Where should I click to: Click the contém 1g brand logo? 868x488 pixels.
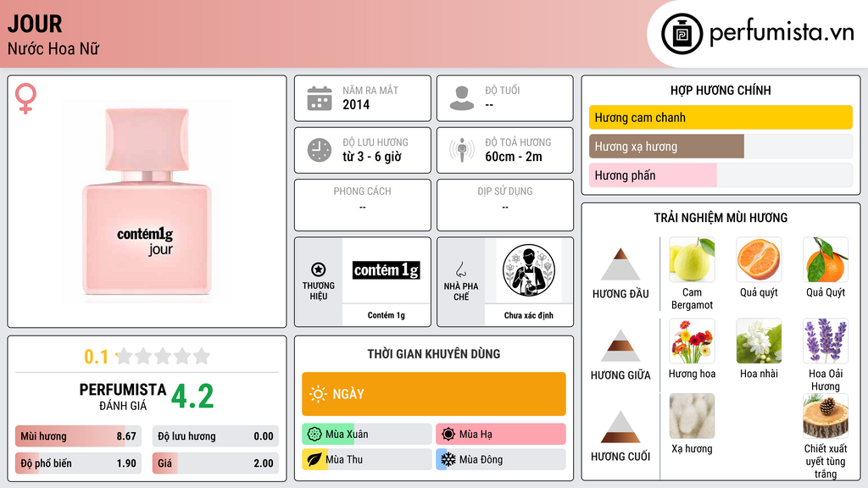coord(387,270)
